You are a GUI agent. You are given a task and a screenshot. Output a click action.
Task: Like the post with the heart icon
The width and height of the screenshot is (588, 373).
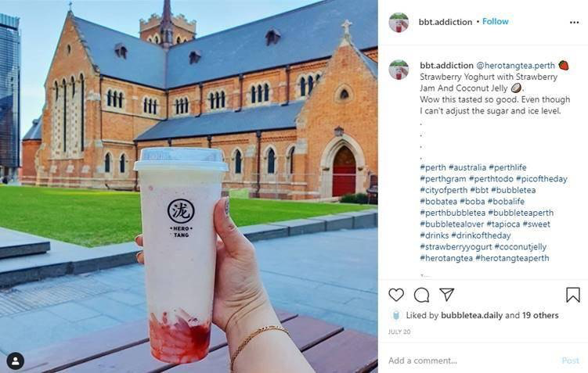396,295
